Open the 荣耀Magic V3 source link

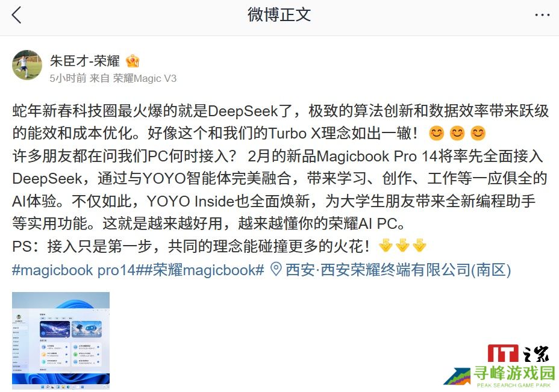[145, 78]
